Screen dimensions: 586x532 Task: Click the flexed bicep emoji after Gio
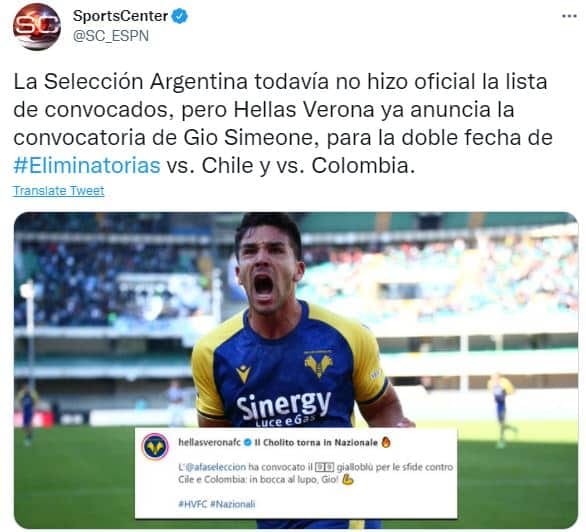(x=348, y=479)
